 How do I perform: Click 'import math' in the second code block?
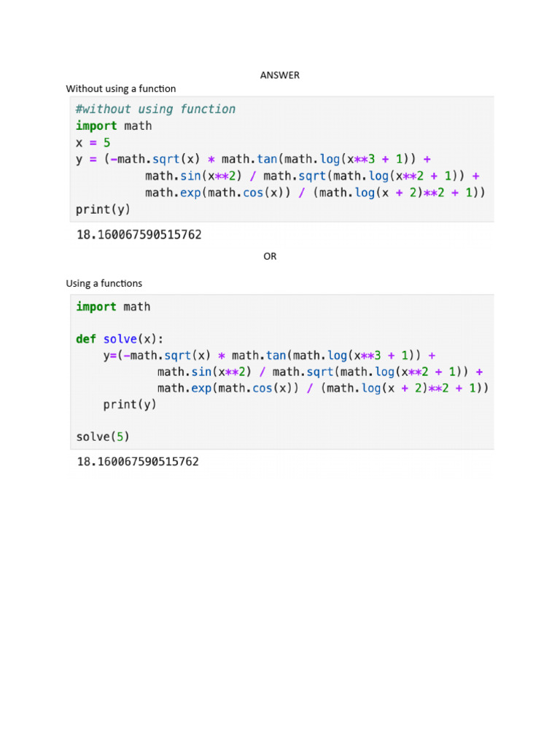tap(113, 306)
